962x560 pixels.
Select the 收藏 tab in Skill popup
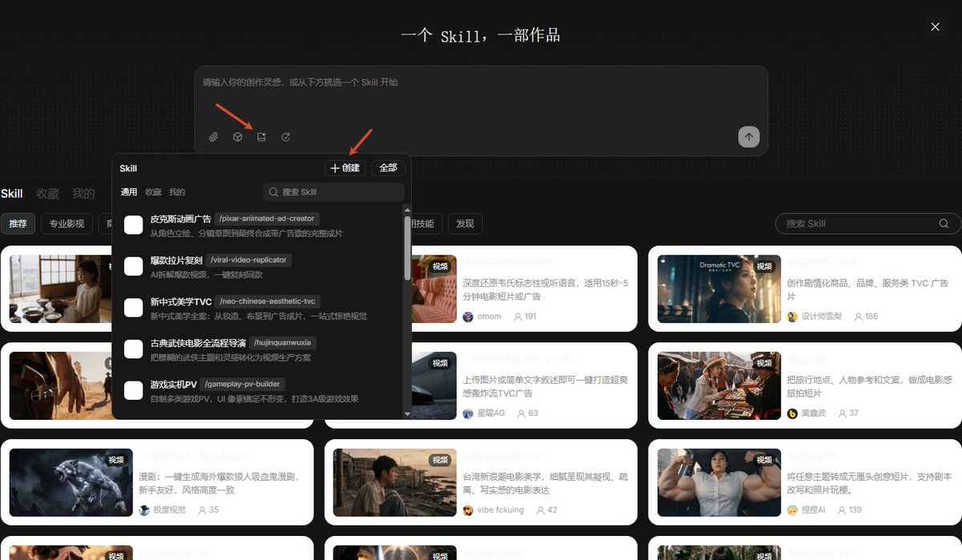[153, 192]
